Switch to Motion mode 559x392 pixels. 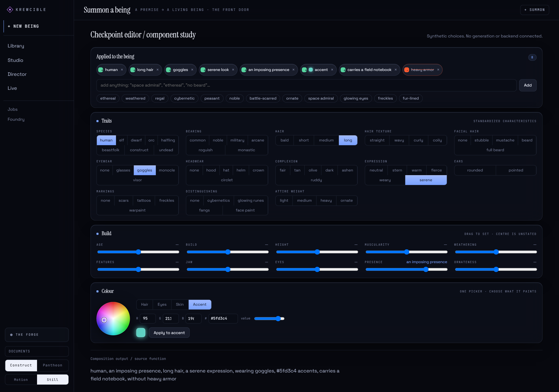[x=21, y=380]
